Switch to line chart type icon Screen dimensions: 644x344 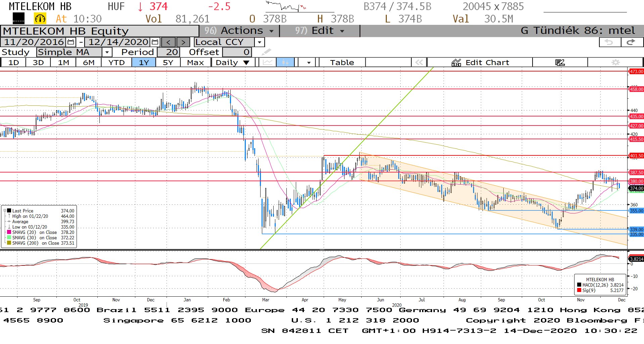(268, 62)
